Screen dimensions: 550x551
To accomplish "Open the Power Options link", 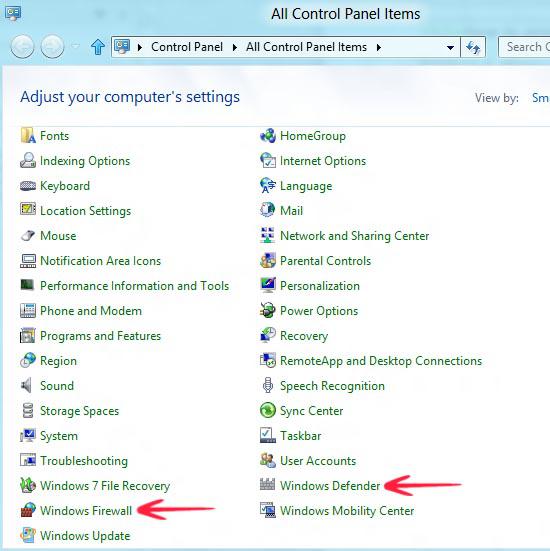I will [x=319, y=311].
